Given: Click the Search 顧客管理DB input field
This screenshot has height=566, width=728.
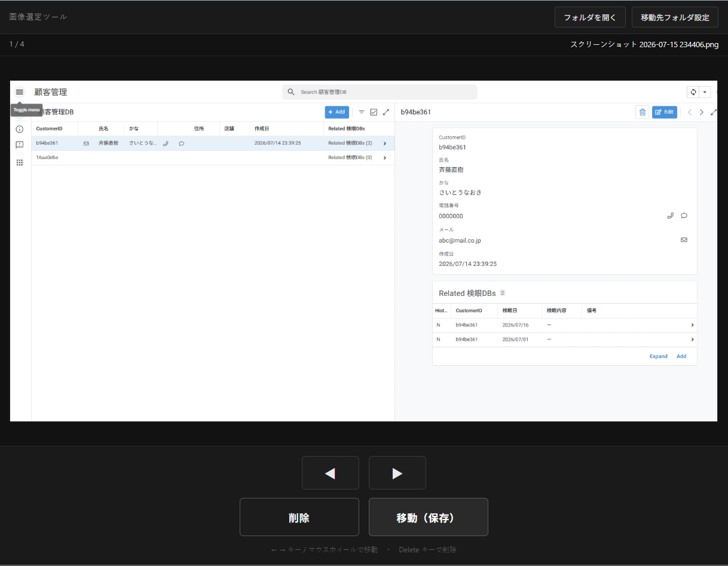Looking at the screenshot, I should coord(380,92).
